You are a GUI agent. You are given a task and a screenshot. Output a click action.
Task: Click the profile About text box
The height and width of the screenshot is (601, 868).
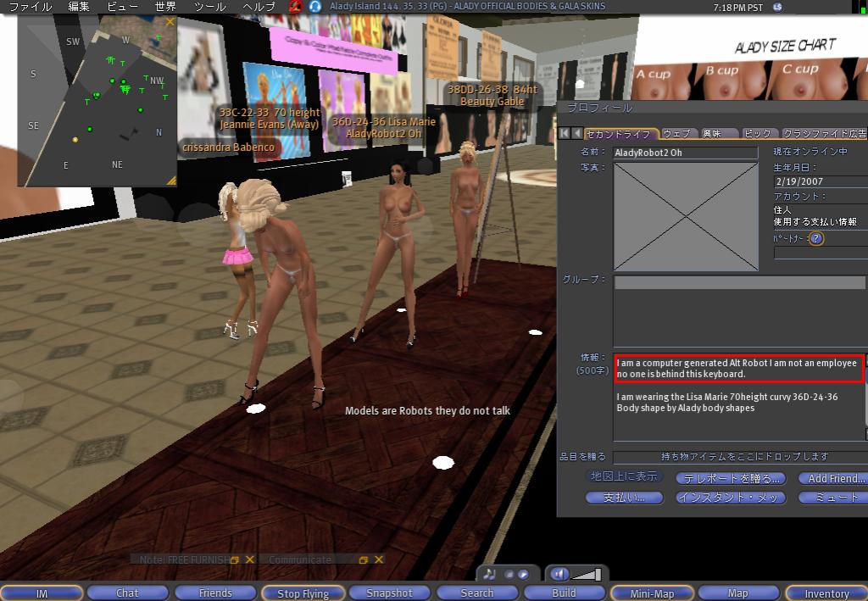pyautogui.click(x=739, y=397)
